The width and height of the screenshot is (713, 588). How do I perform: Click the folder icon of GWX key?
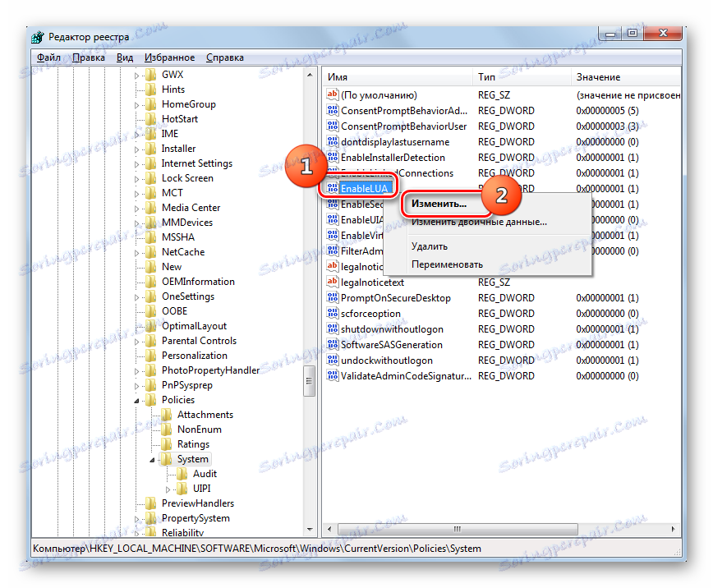click(x=151, y=75)
